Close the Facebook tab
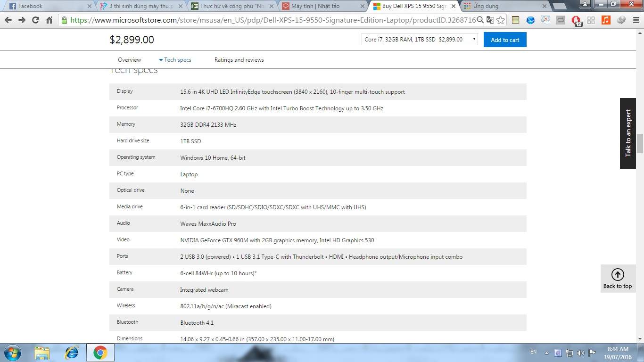Image resolution: width=644 pixels, height=362 pixels. coord(90,7)
